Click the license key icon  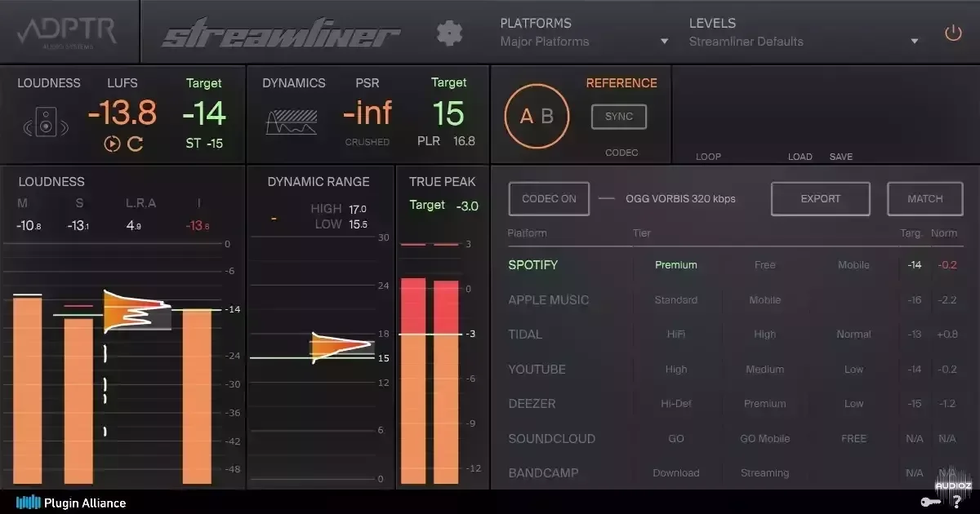point(930,502)
